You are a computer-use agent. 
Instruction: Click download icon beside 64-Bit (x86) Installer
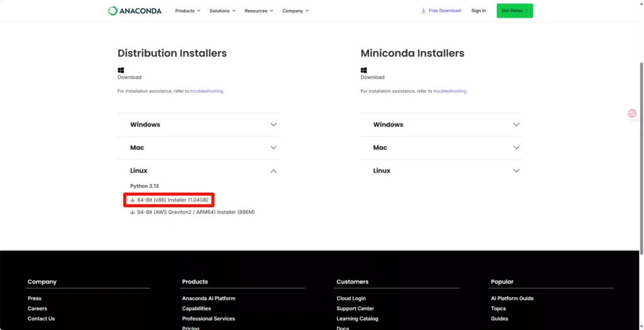click(133, 200)
